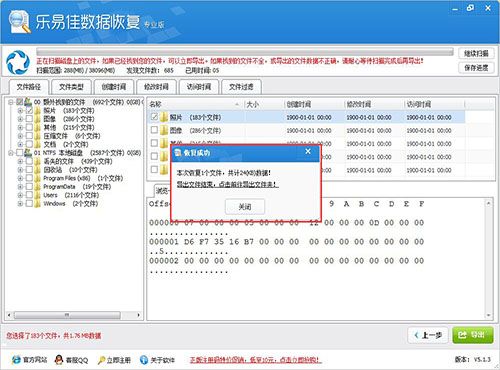Check the Users folder checkbox
Viewport: 500px width, 370px height.
29,195
